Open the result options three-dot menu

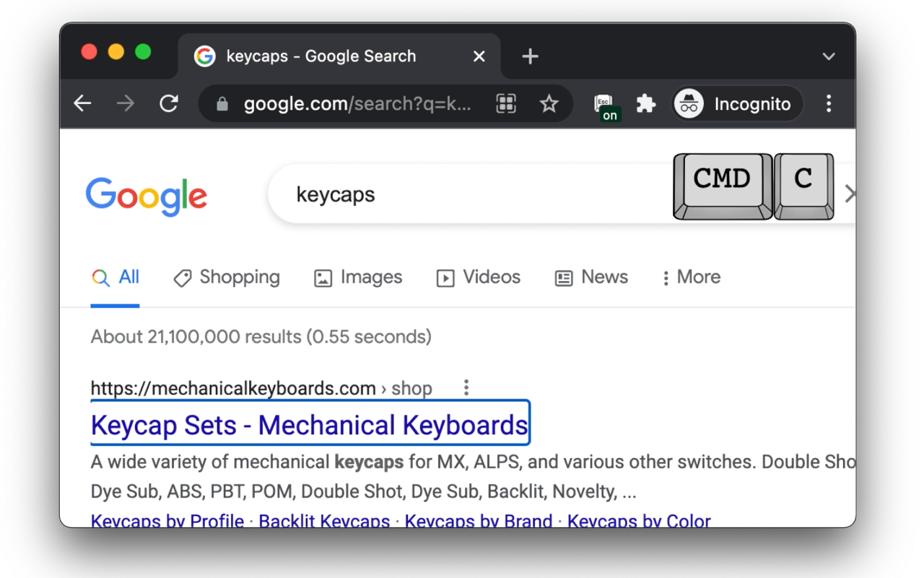click(x=466, y=388)
